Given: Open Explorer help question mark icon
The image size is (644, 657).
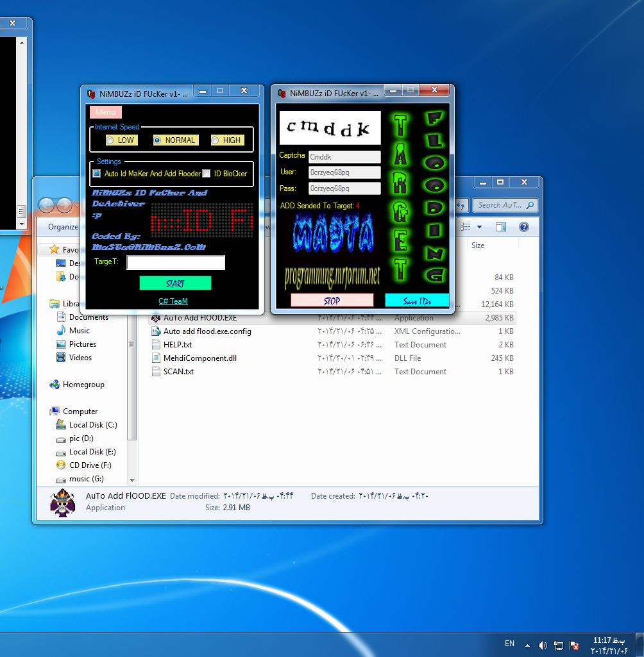Looking at the screenshot, I should (x=523, y=227).
